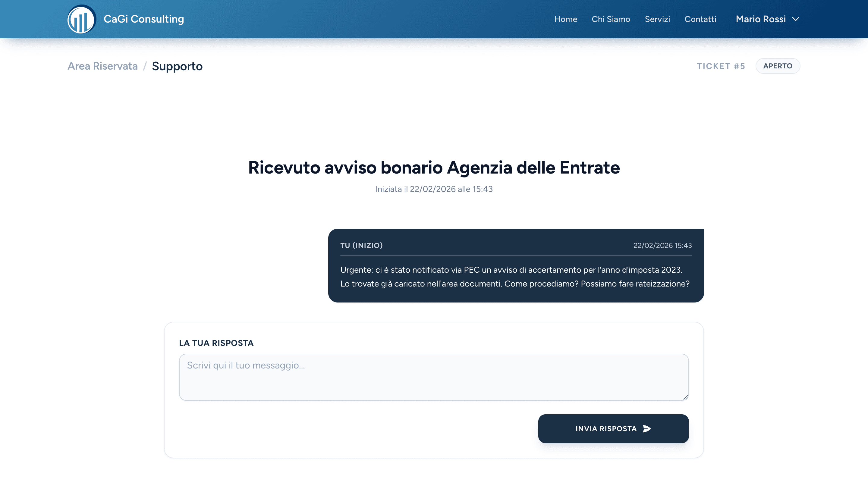Click the La Tua Risposta label
Image resolution: width=868 pixels, height=489 pixels.
tap(216, 343)
